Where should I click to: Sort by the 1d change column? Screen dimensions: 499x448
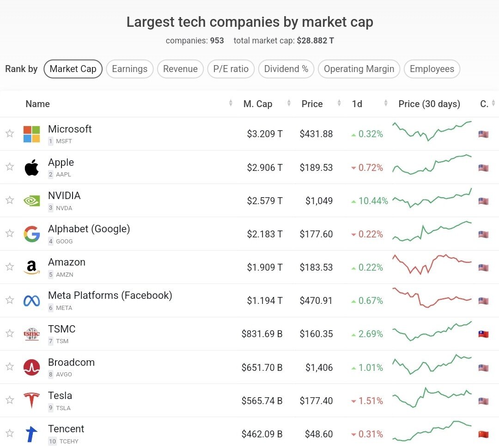[x=357, y=104]
